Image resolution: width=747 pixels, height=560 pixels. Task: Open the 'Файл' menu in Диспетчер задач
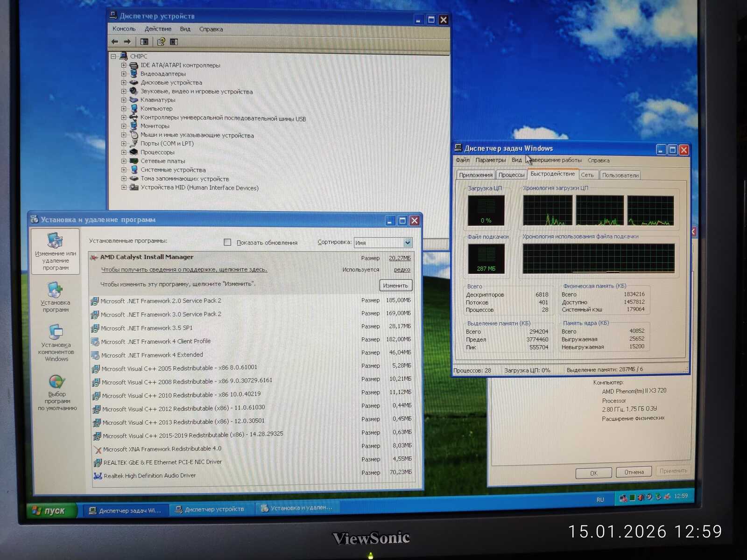[463, 160]
